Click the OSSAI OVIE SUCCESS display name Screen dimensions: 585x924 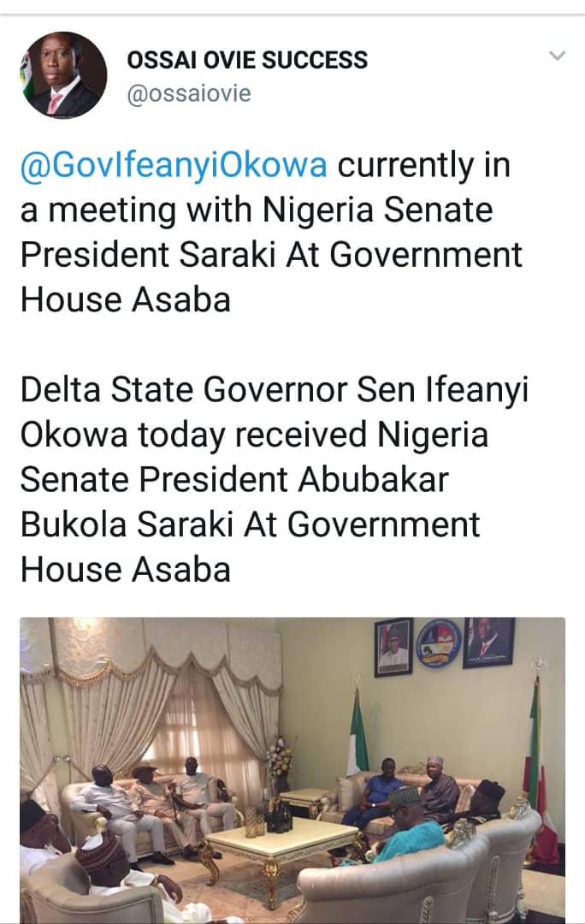tap(247, 60)
